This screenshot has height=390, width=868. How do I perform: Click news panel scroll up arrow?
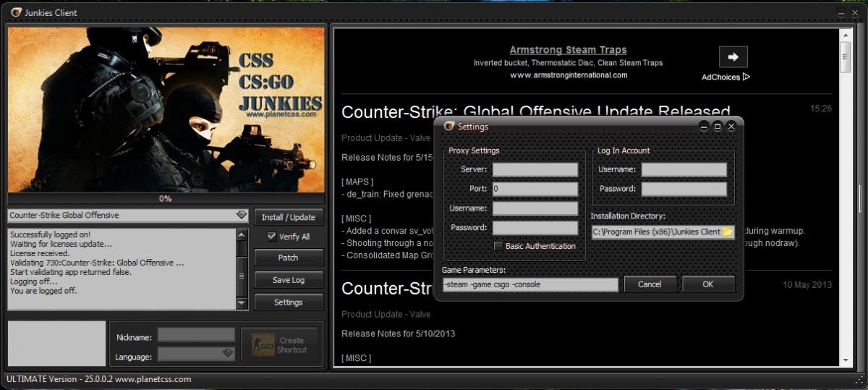point(845,35)
